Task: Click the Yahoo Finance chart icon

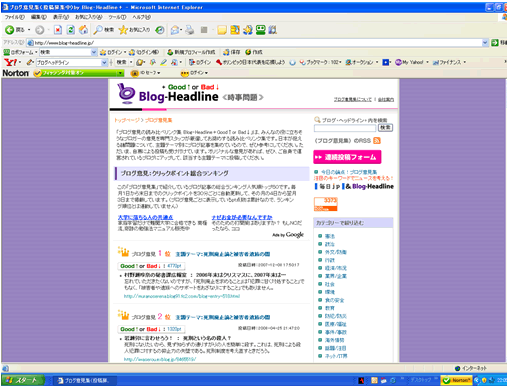Action: [x=435, y=62]
